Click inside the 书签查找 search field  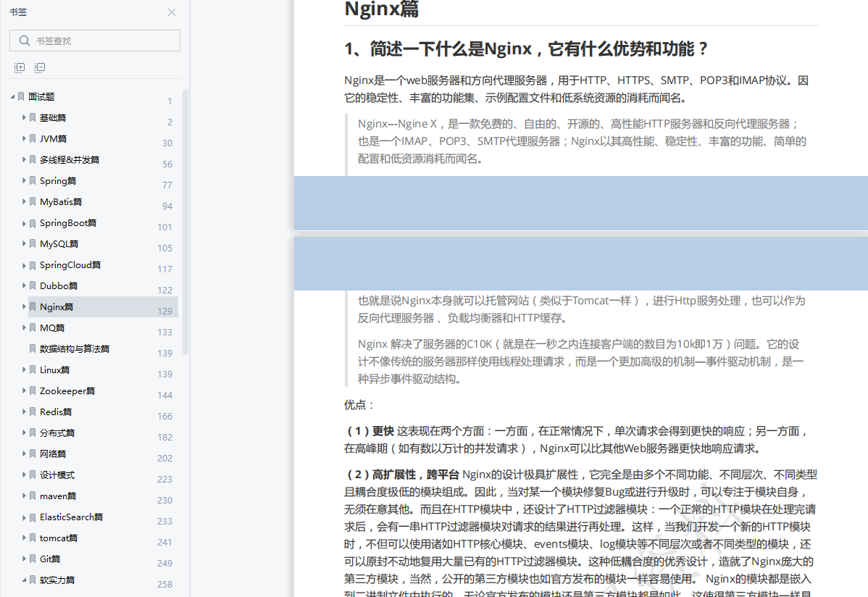pyautogui.click(x=94, y=40)
